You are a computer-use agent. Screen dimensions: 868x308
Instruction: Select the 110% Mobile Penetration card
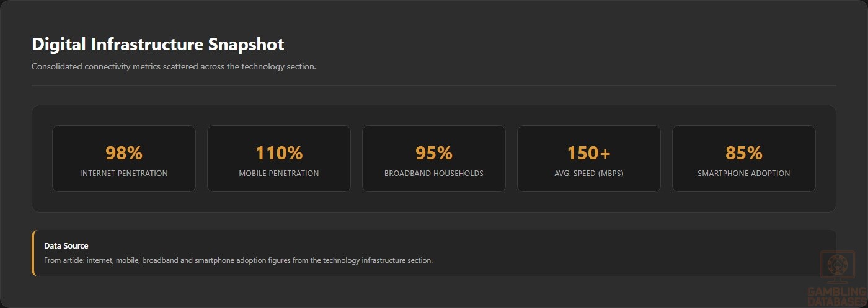click(279, 159)
